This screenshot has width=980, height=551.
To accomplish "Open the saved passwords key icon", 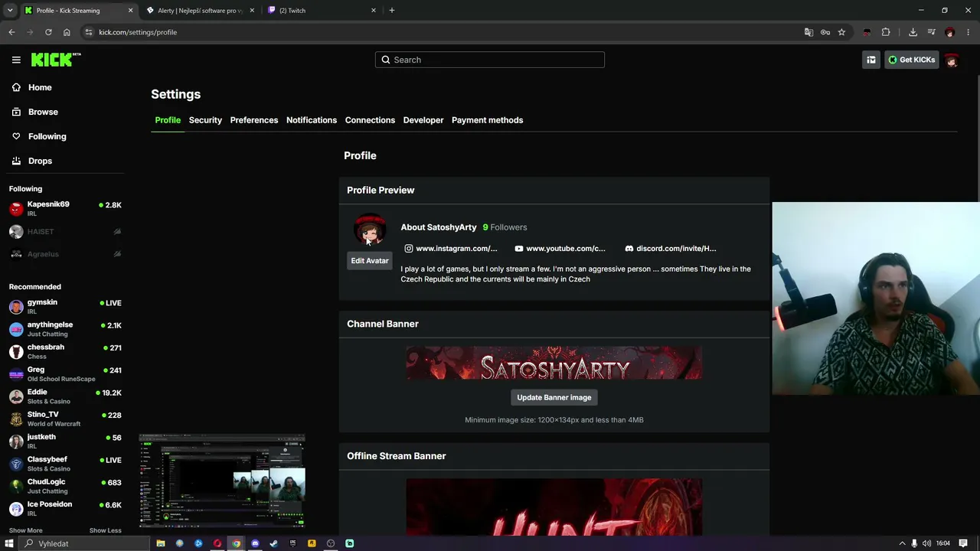I will tap(825, 32).
